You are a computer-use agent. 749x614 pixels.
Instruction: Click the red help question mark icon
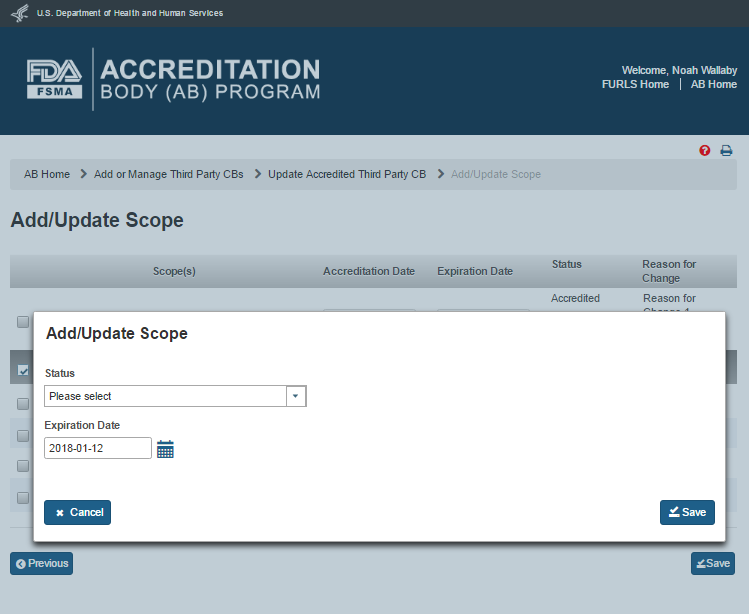coord(705,151)
